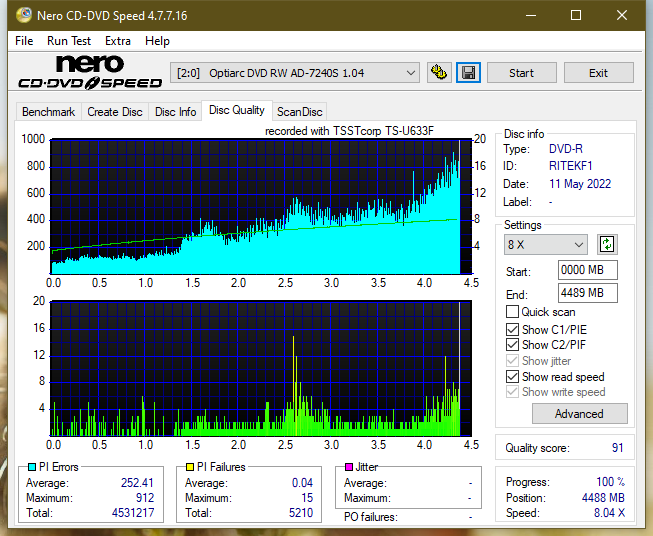Switch to the ScanDisc tab

point(299,112)
